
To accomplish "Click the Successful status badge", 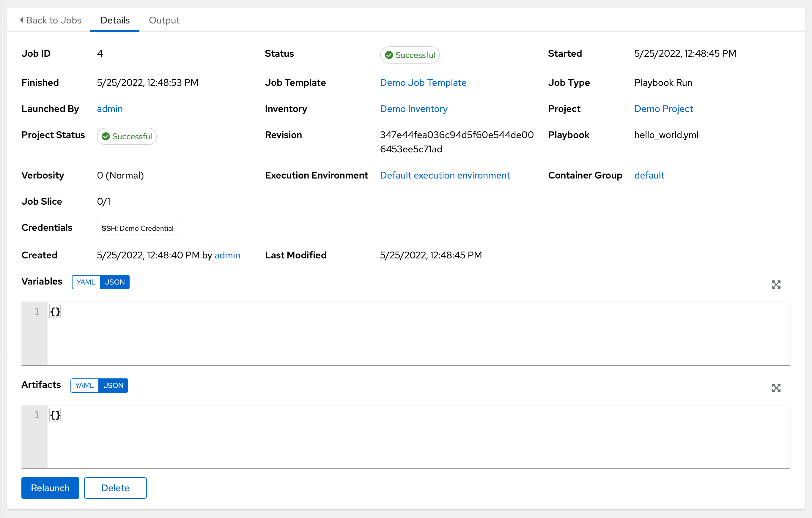I will coord(410,55).
